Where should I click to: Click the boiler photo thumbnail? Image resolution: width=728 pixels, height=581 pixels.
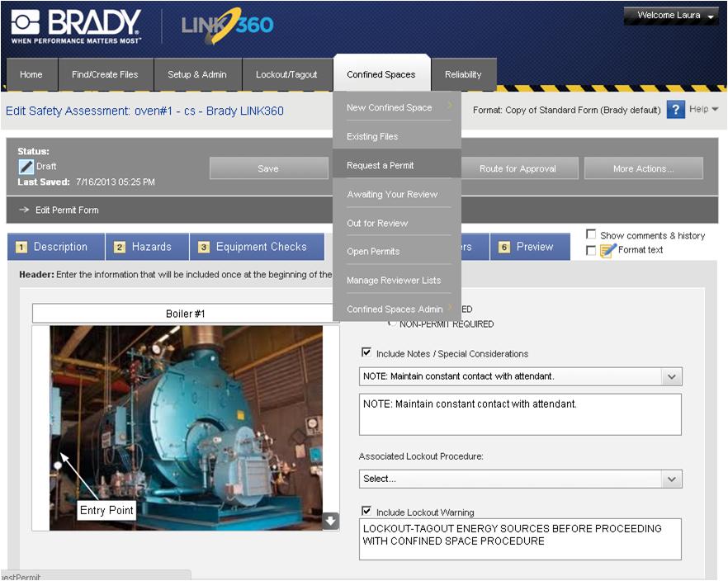point(187,427)
